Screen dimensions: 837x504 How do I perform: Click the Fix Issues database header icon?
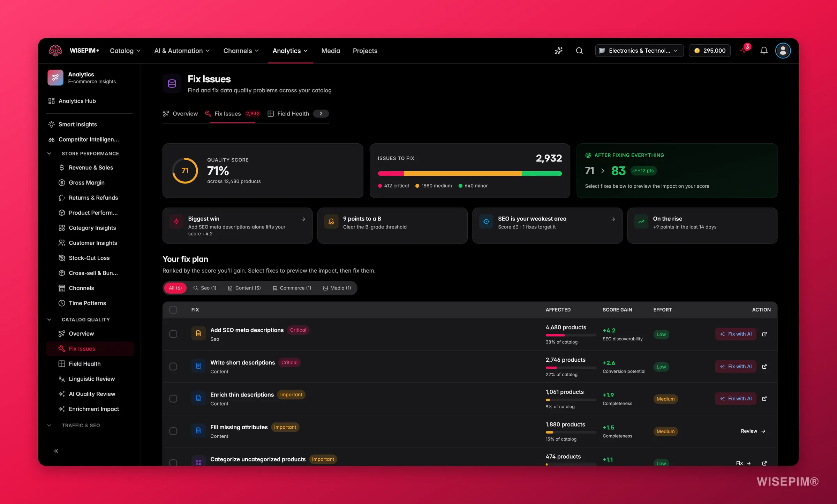[172, 84]
